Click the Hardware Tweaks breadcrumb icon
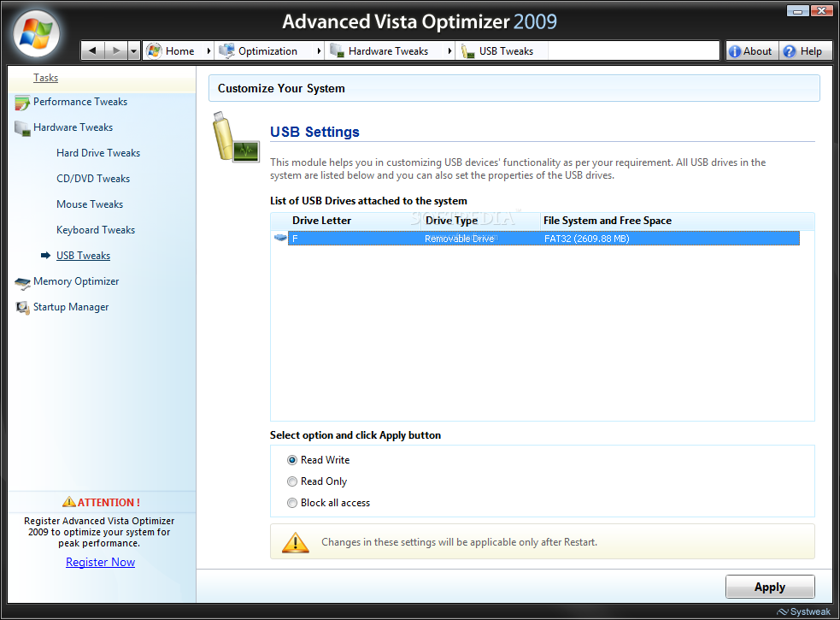Viewport: 840px width, 620px height. click(x=337, y=51)
